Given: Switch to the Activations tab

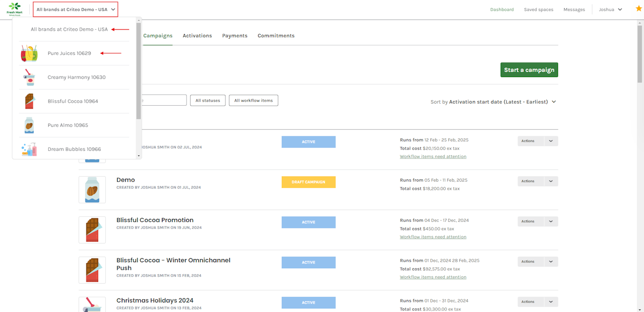Looking at the screenshot, I should (197, 36).
